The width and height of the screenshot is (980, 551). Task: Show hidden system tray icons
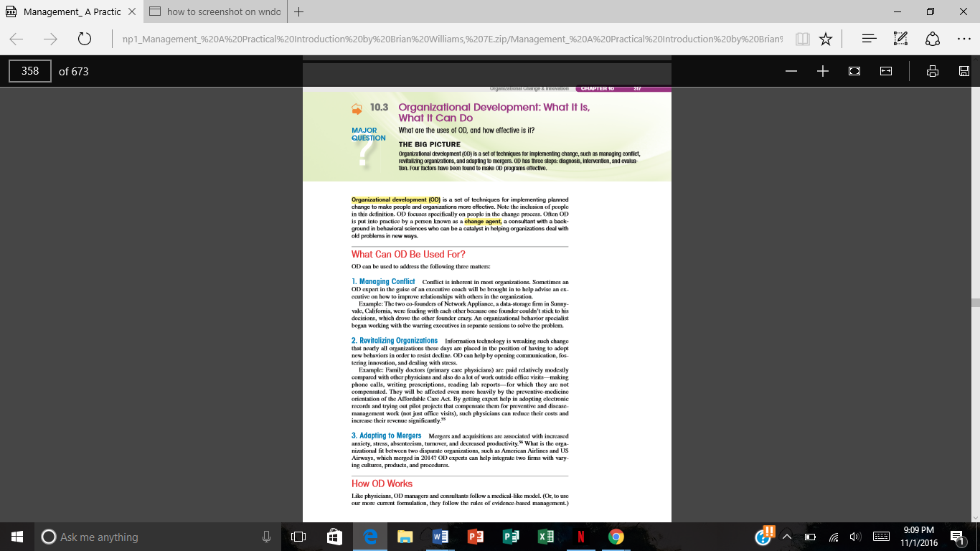point(787,537)
